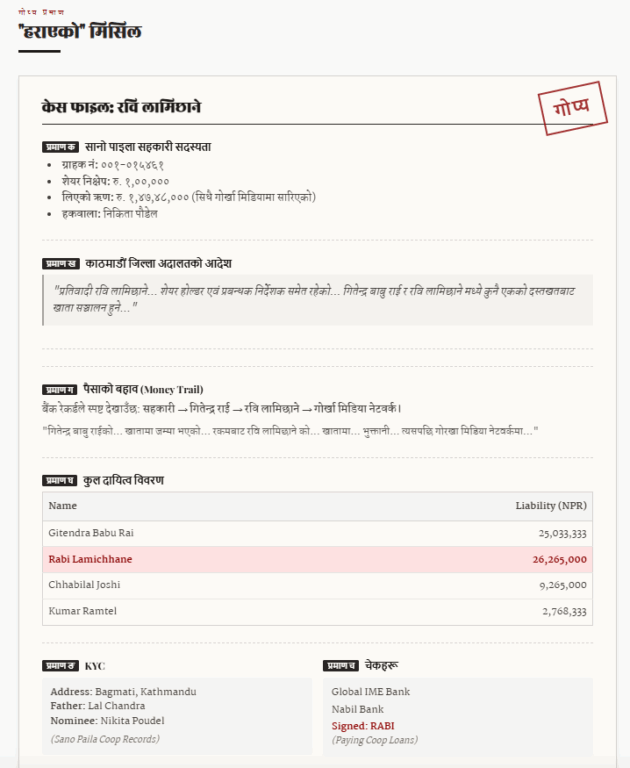Click the red गोप्य stamp
630x768 pixels.
[572, 108]
